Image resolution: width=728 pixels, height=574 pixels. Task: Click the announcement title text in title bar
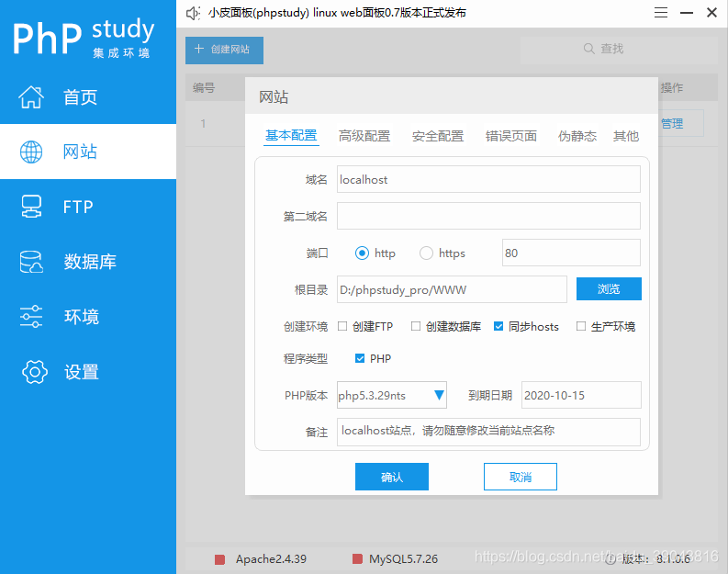point(337,13)
